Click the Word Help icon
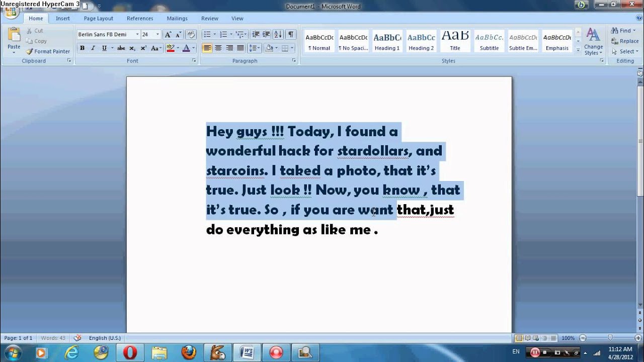This screenshot has height=362, width=644. click(x=639, y=18)
